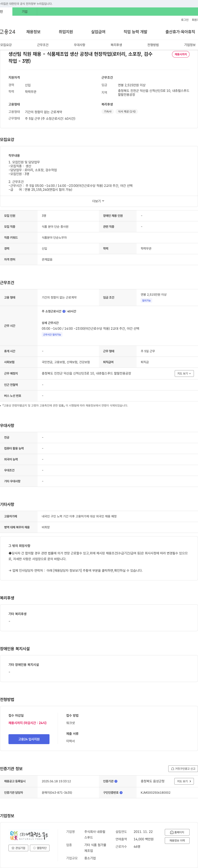Click registration date 2025.06.18 15:33:12
This screenshot has width=198, height=868.
point(56,781)
